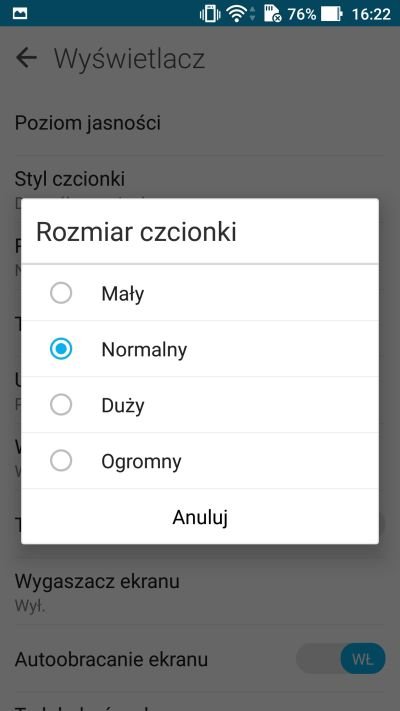Open Wygaszacz ekranu setting
Image resolution: width=400 pixels, height=711 pixels.
(200, 592)
